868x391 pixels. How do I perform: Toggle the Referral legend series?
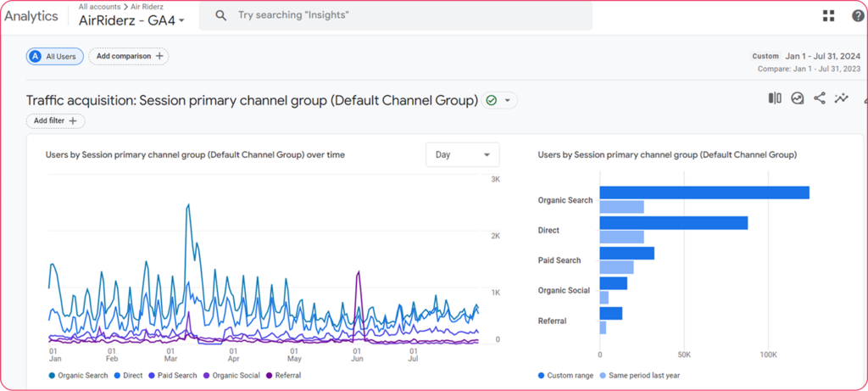283,375
